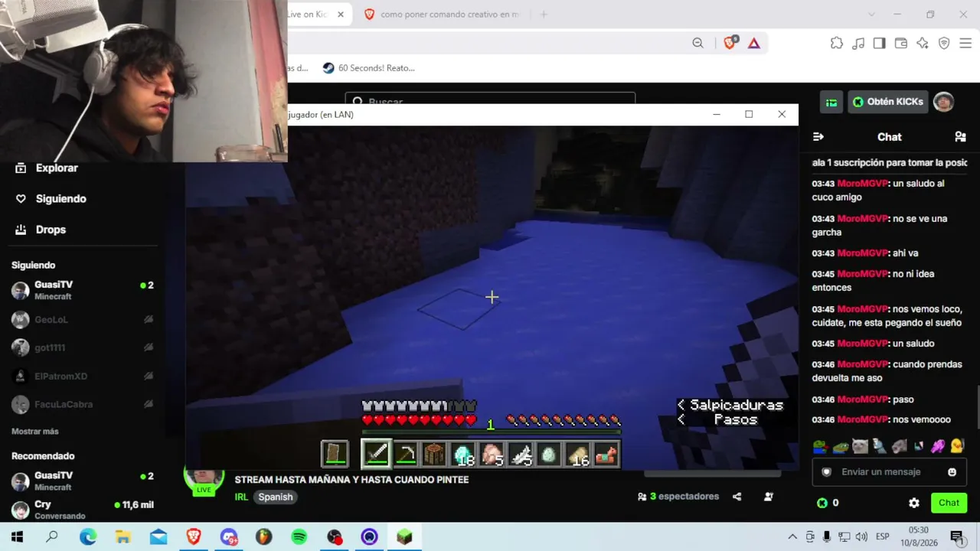Open the '60 Seconds! Reato...' bookmark
Image resolution: width=980 pixels, height=551 pixels.
tap(368, 68)
